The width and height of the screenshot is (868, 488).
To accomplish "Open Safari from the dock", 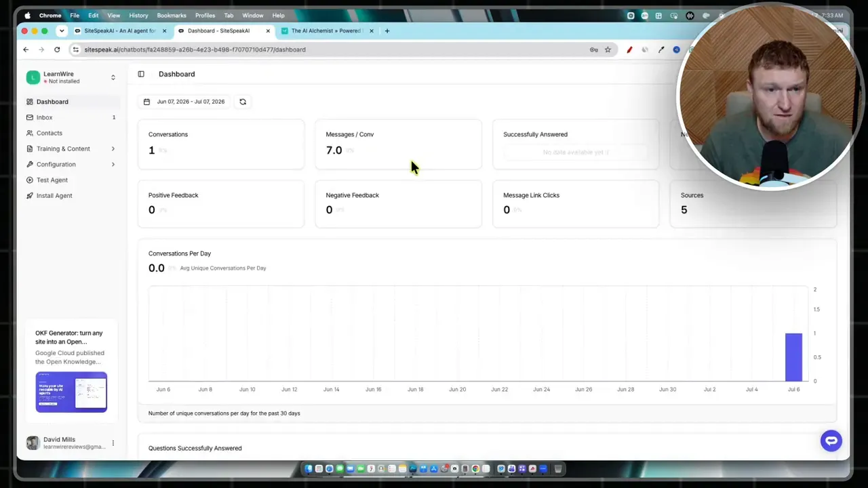I will tap(330, 468).
